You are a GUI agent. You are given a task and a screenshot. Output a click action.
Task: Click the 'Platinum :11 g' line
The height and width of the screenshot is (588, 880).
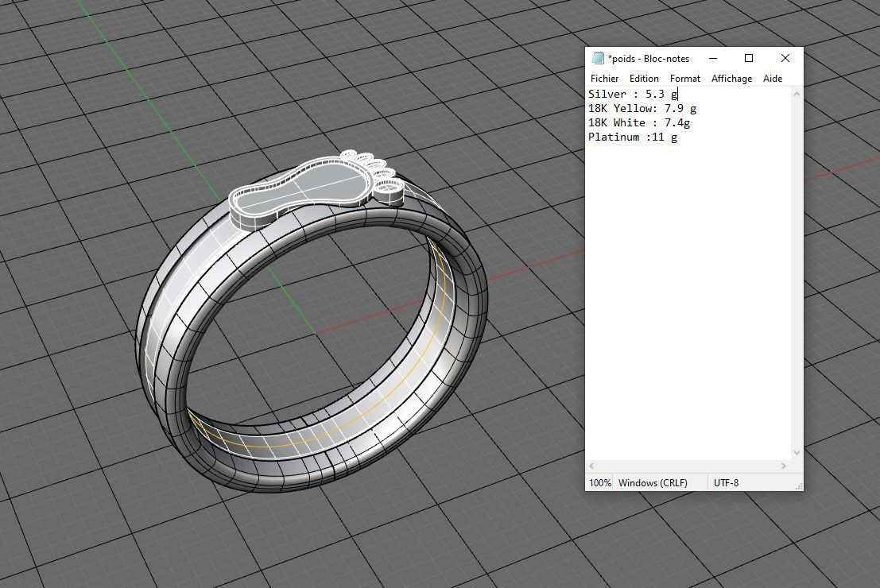click(x=633, y=137)
